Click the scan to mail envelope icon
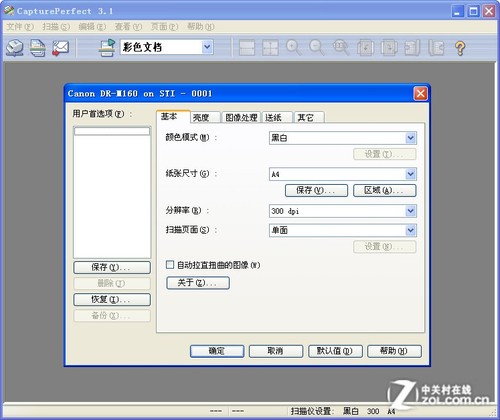500x420 pixels. click(60, 47)
